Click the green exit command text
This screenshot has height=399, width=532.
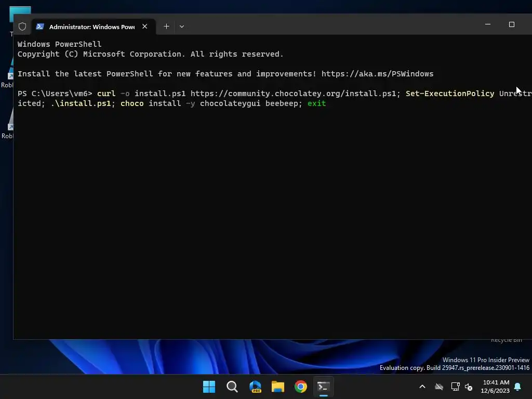click(316, 103)
